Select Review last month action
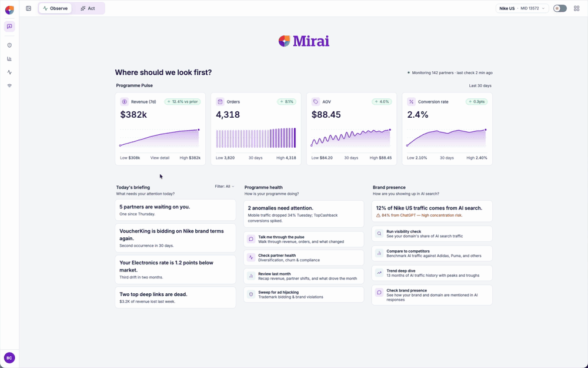 click(304, 276)
